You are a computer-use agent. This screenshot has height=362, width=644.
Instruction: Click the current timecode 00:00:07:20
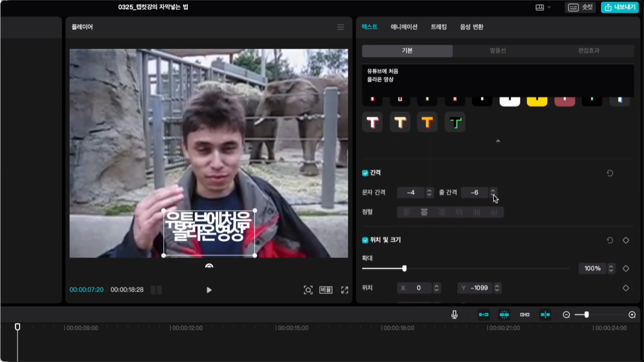(x=87, y=290)
